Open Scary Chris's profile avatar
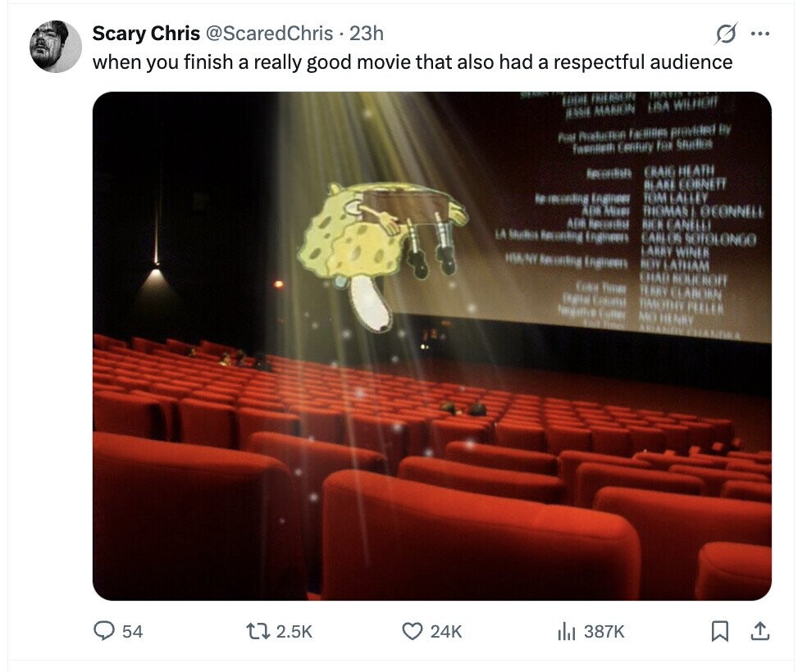807x672 pixels. pyautogui.click(x=56, y=47)
